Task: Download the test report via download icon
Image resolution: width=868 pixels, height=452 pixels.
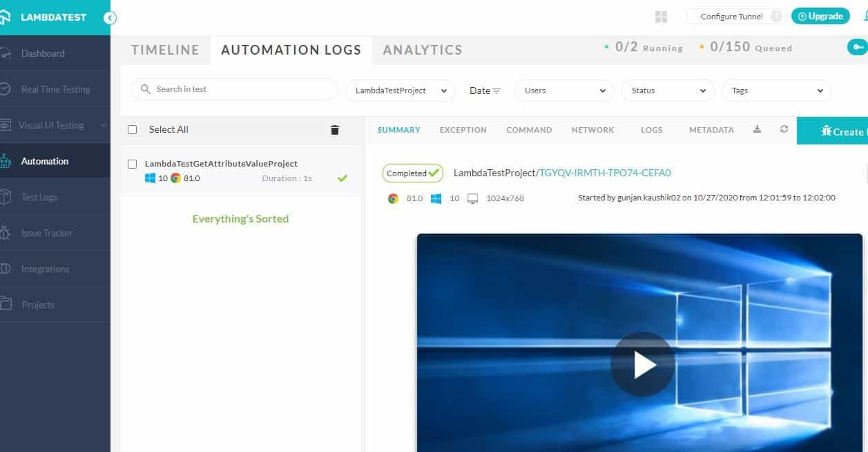Action: coord(757,129)
